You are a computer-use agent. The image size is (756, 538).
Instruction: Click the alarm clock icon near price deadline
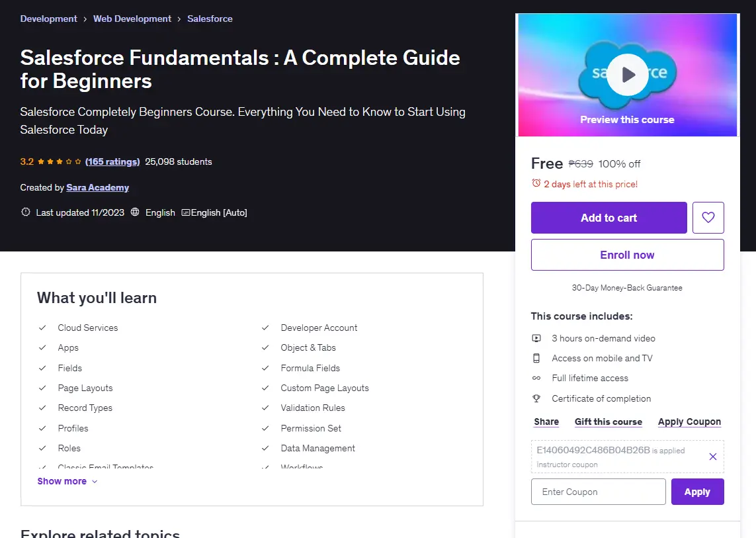click(536, 183)
